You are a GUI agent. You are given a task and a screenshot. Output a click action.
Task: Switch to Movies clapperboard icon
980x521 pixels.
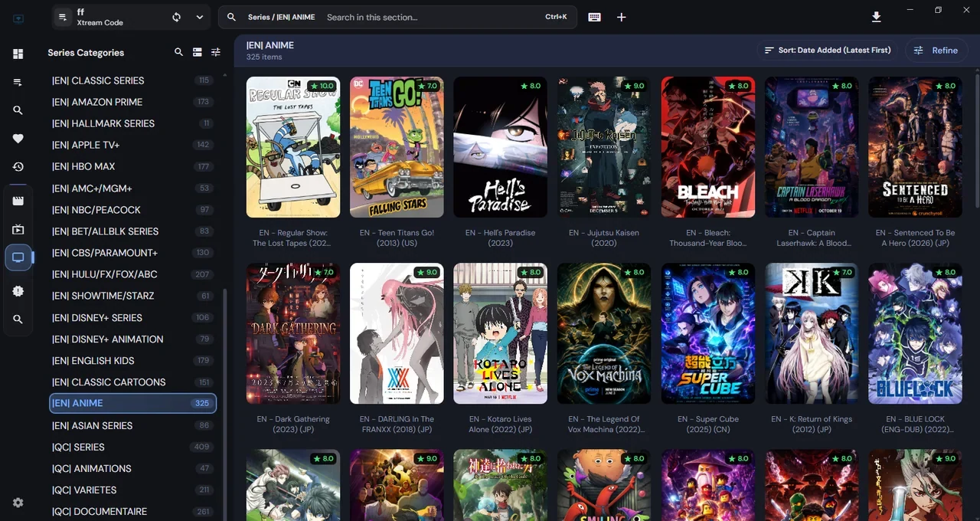tap(18, 201)
